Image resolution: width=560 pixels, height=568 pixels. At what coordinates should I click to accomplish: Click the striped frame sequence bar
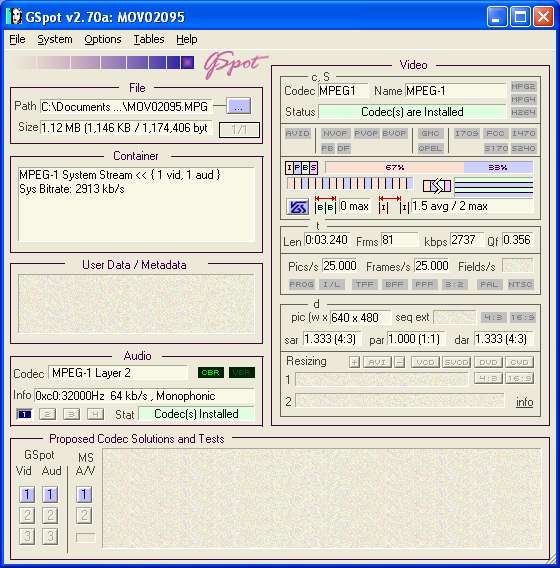(350, 183)
